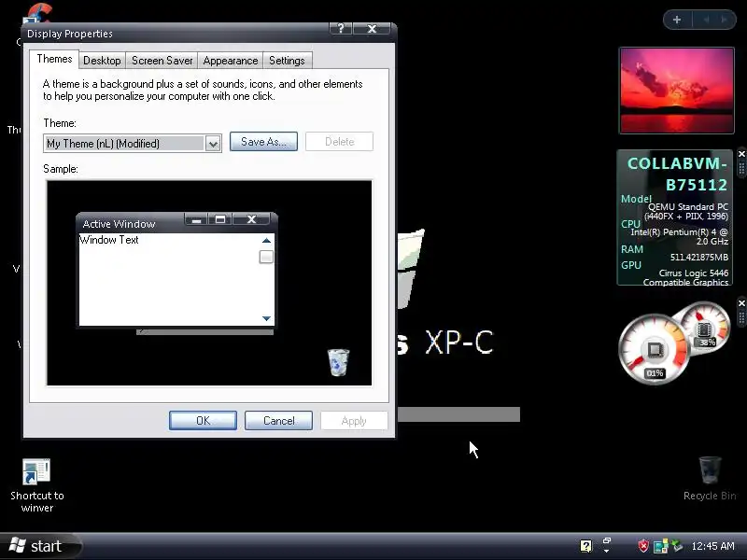This screenshot has height=560, width=747.
Task: Click the COLLABVM-B75112 computer name
Action: coord(678,174)
